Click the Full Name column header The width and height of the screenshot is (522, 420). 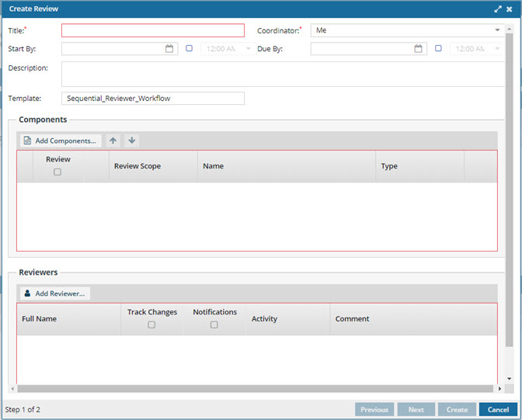(x=68, y=319)
